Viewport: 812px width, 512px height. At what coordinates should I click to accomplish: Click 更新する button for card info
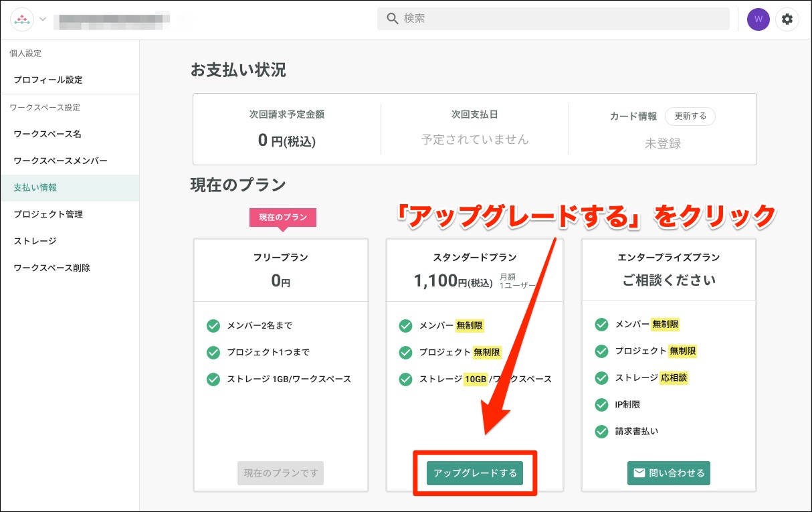pyautogui.click(x=690, y=116)
